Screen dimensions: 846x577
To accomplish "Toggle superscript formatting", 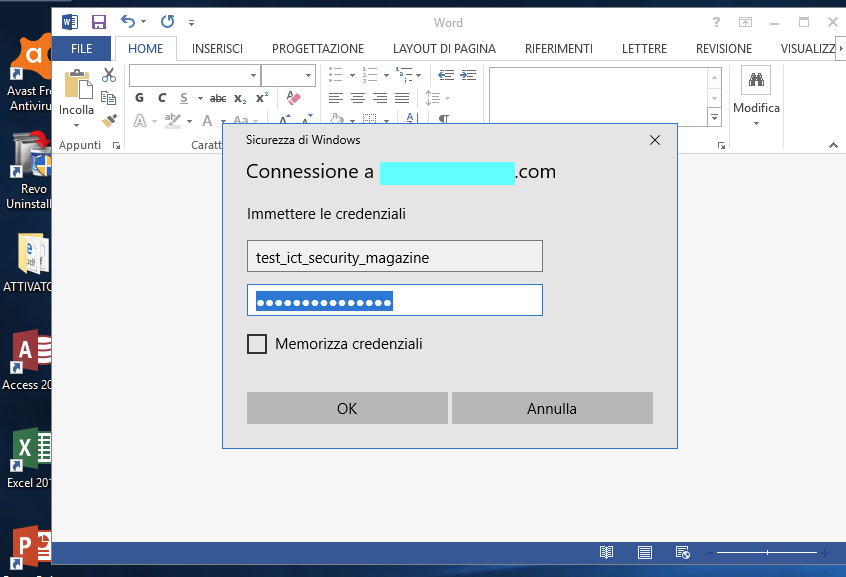I will point(262,98).
